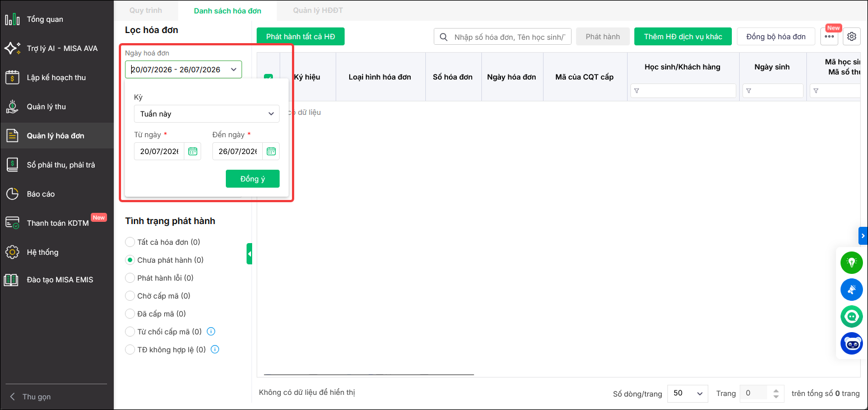Screen dimensions: 868x410
Task: Click Loại hình hóa đơn column header
Action: tap(380, 77)
